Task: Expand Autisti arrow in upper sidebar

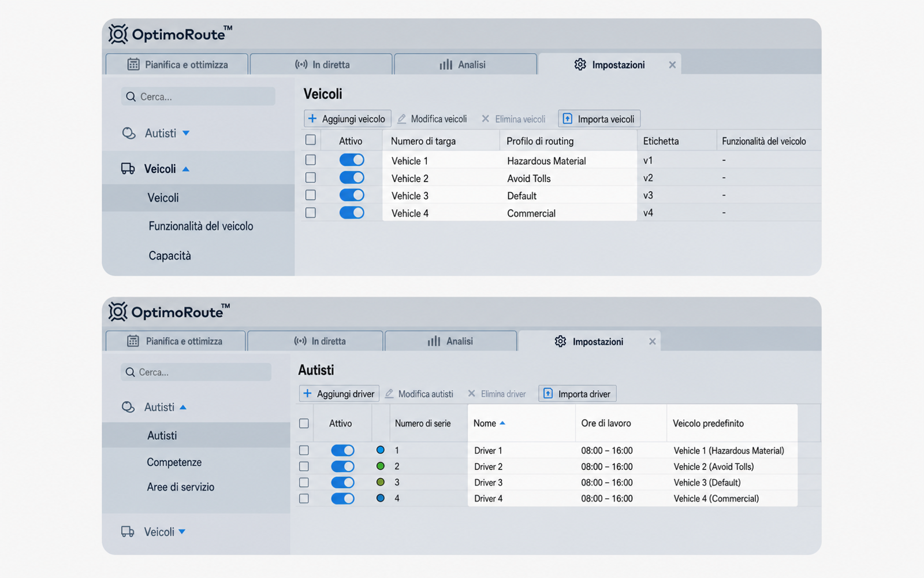Action: [186, 133]
